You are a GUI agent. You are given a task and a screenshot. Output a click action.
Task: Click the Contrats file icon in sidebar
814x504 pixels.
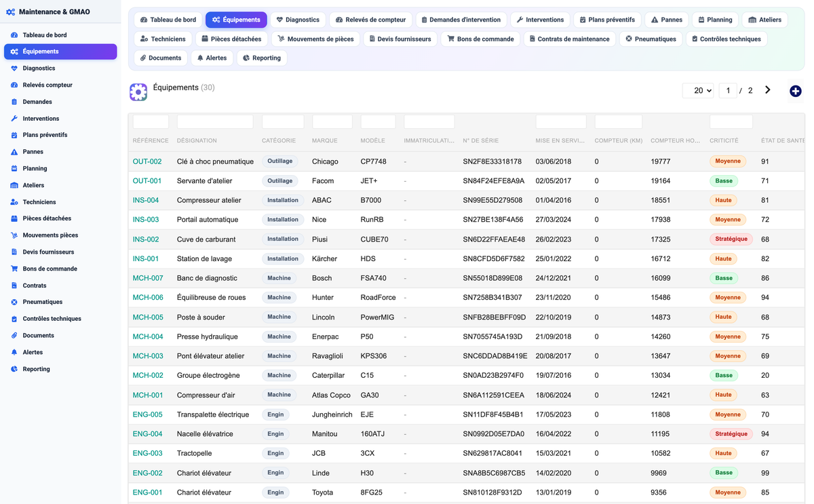pyautogui.click(x=14, y=286)
